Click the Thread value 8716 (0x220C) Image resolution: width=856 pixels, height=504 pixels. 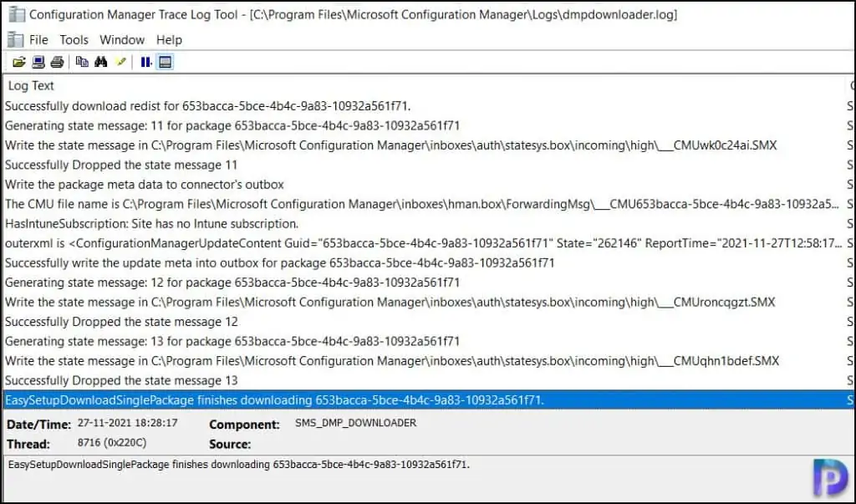pos(112,443)
